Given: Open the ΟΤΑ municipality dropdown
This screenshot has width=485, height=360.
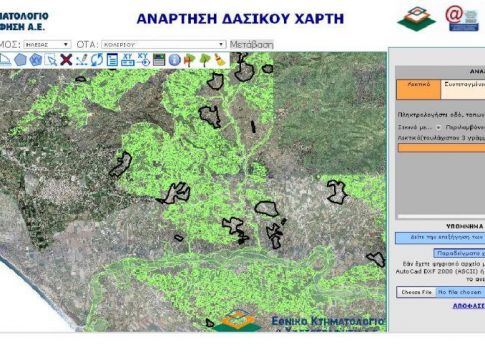Looking at the screenshot, I should pos(163,44).
